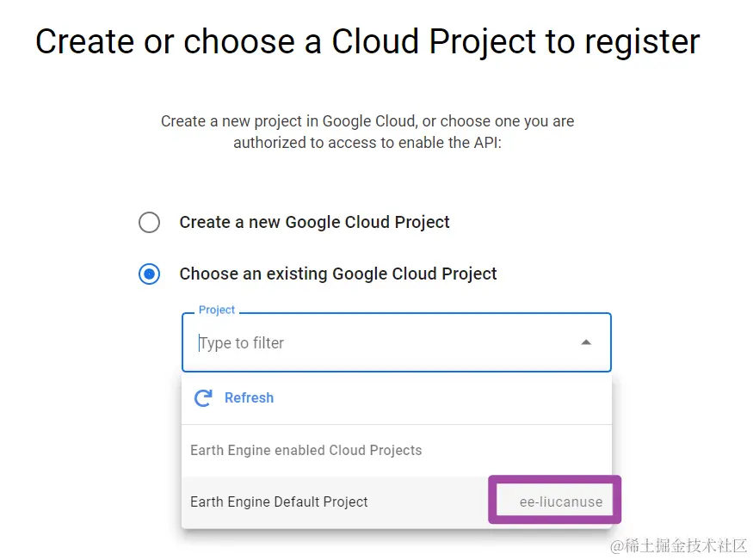The height and width of the screenshot is (560, 753).
Task: Click the small 'Project' field label
Action: [217, 310]
